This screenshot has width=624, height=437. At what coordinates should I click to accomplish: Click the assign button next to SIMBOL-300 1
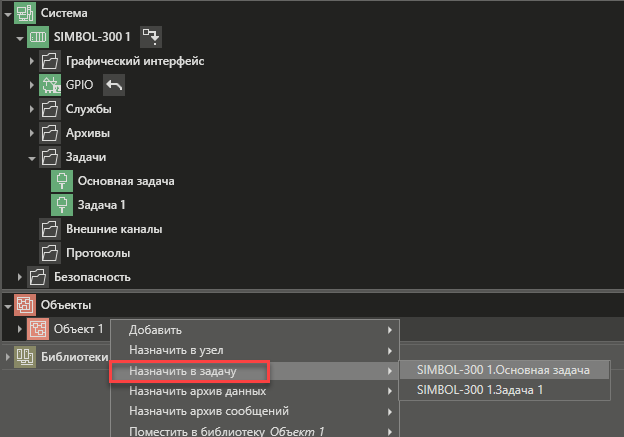pos(151,37)
